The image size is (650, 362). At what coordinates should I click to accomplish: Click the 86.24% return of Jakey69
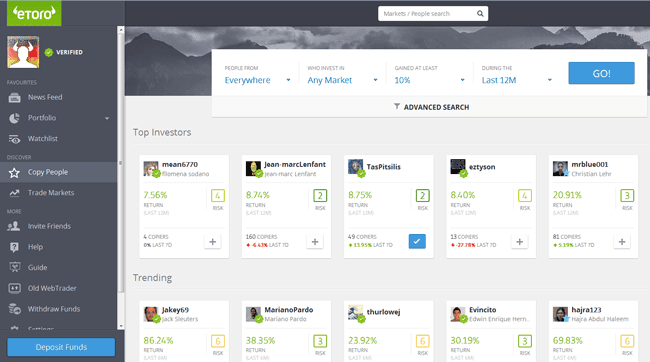[158, 340]
